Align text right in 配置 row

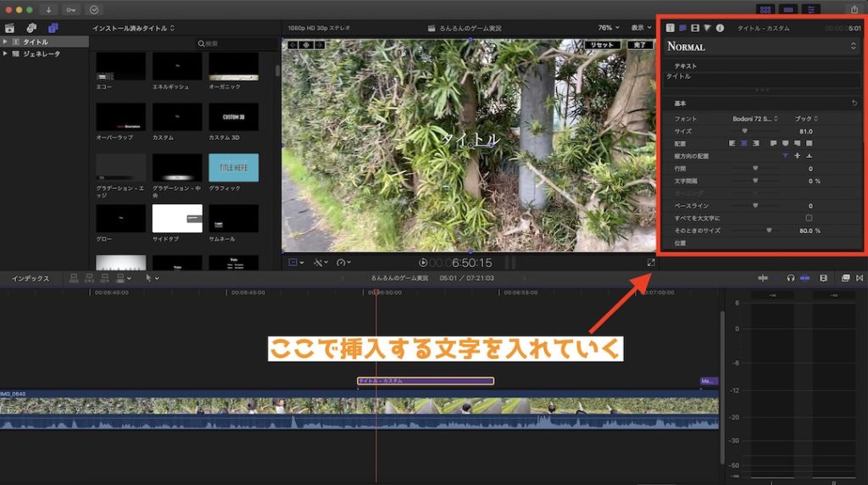click(x=755, y=143)
